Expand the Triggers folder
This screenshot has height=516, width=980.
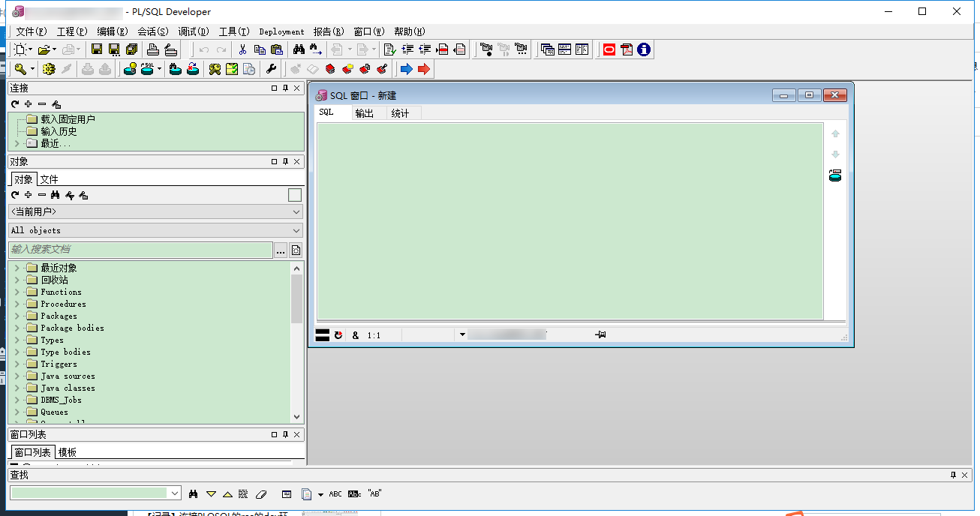[17, 364]
